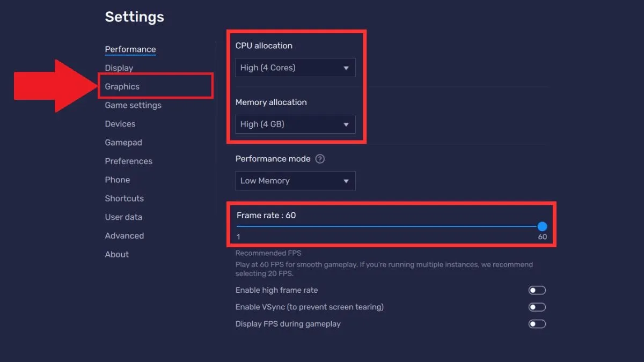Toggle Enable high frame rate switch

537,290
